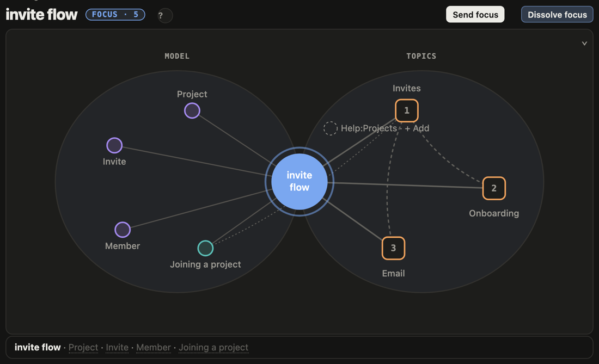
Task: Open the Email topic node numbered 3
Action: pos(393,248)
